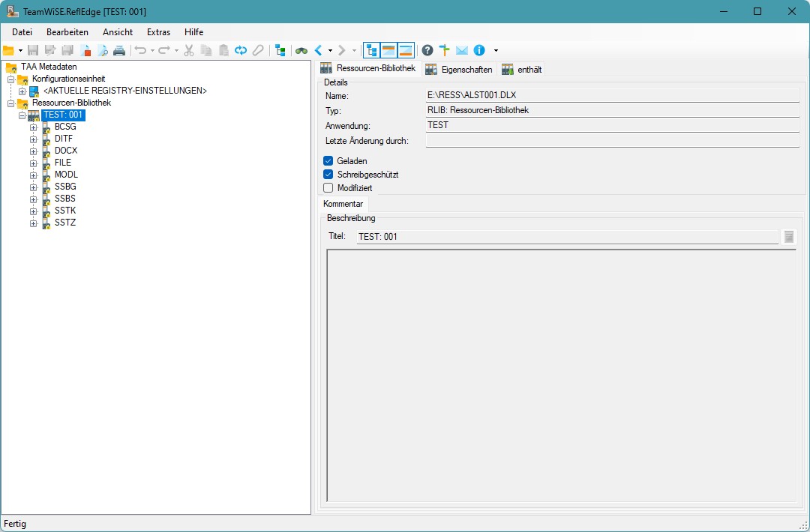The height and width of the screenshot is (532, 810).
Task: Expand the BCSG tree node
Action: 34,127
